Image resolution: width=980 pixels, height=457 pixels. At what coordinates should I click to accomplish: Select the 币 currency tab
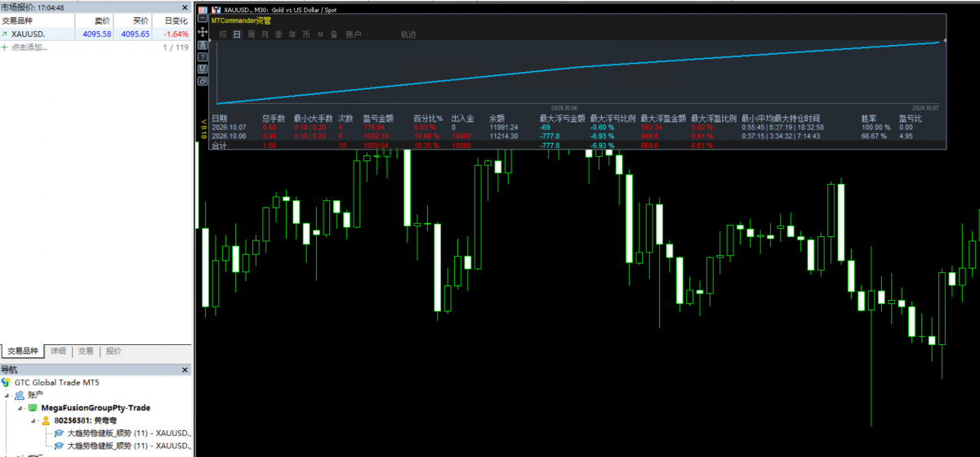(x=306, y=34)
